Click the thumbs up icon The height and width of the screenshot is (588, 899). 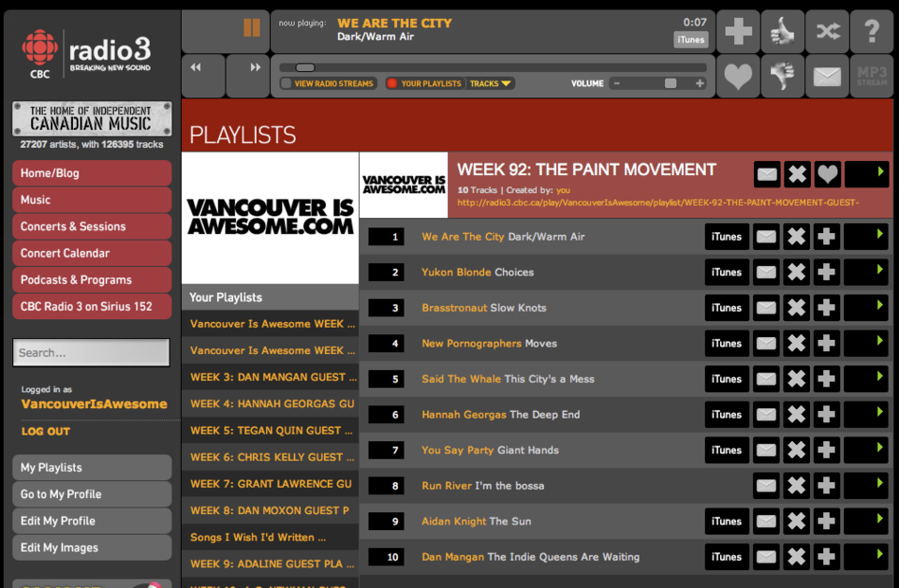click(783, 31)
